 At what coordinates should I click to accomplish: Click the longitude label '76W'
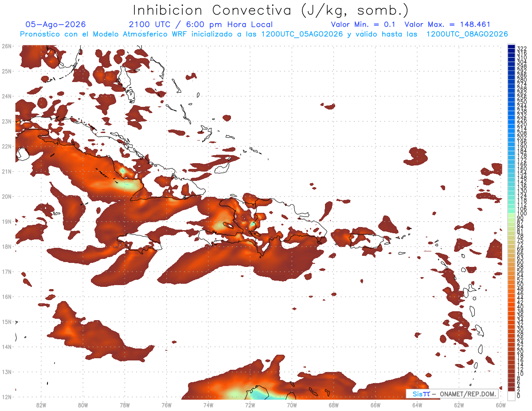pos(166,405)
